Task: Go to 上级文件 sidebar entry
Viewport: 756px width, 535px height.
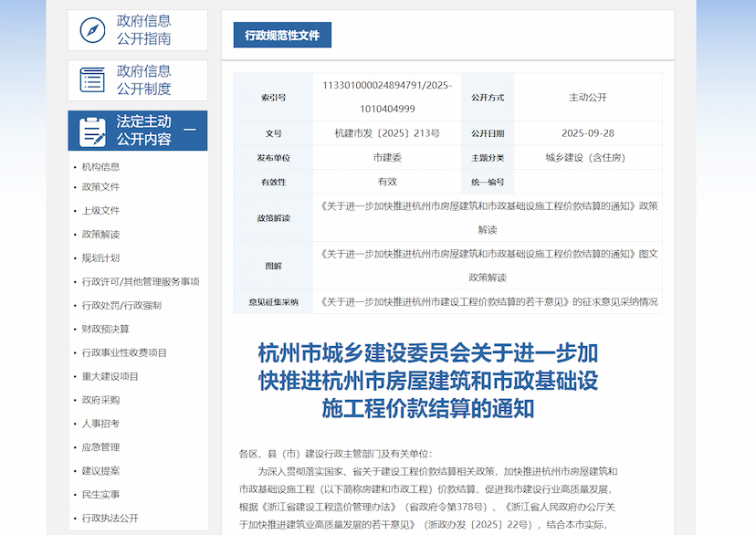Action: pyautogui.click(x=100, y=211)
